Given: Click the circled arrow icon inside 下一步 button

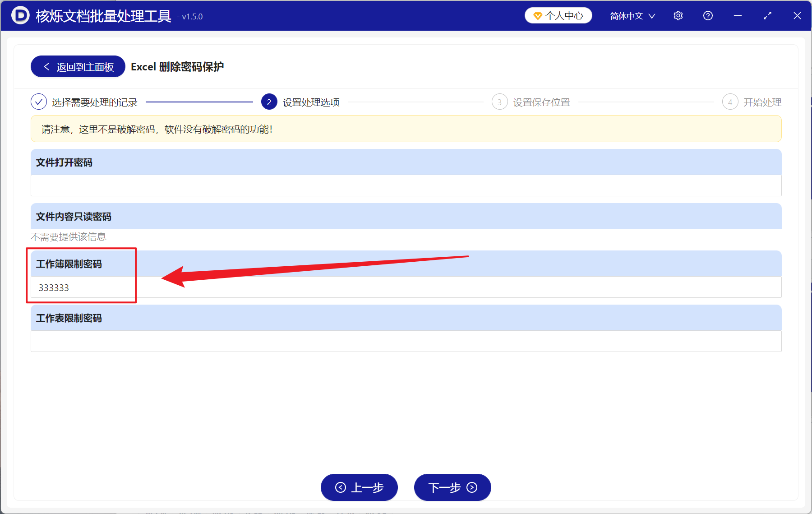Looking at the screenshot, I should pyautogui.click(x=472, y=488).
